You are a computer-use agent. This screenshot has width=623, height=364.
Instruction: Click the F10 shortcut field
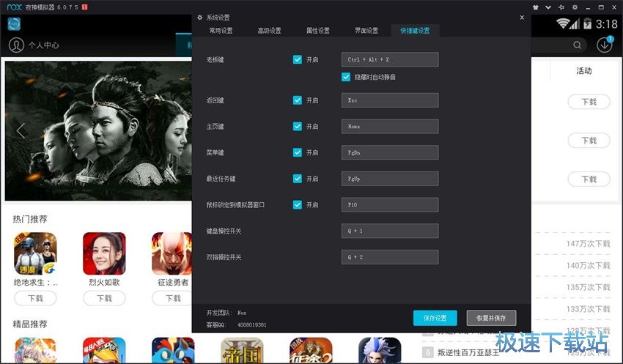coord(390,205)
